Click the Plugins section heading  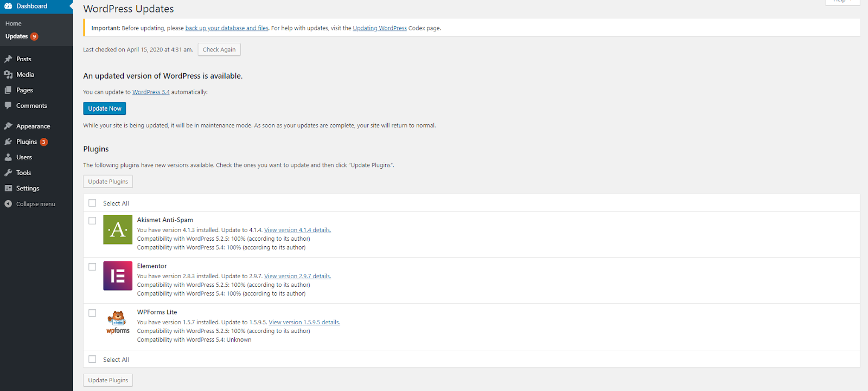coord(96,149)
